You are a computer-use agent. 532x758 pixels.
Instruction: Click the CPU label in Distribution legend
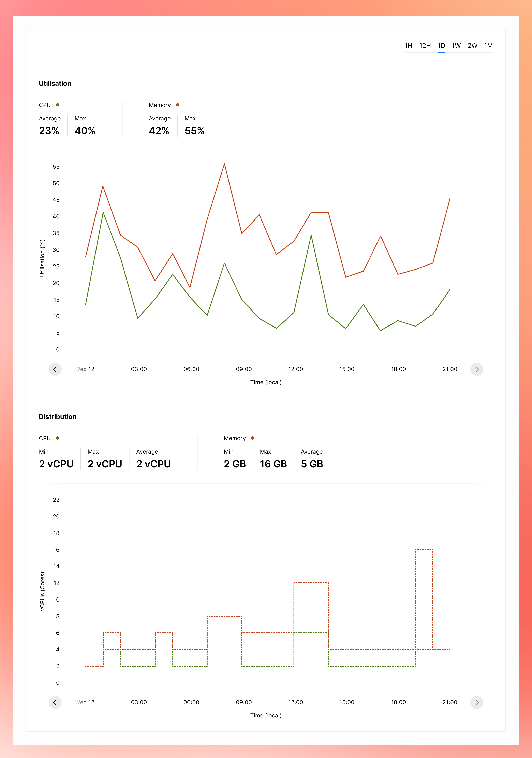click(45, 438)
